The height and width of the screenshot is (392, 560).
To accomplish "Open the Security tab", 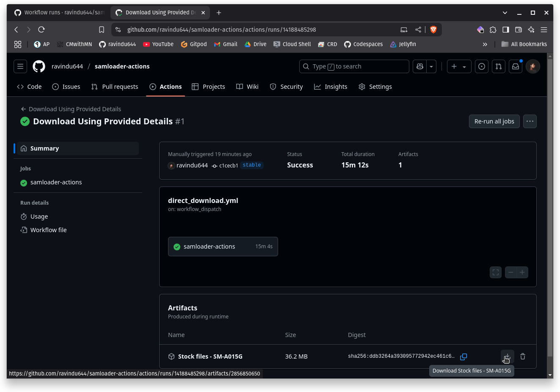I will 286,87.
